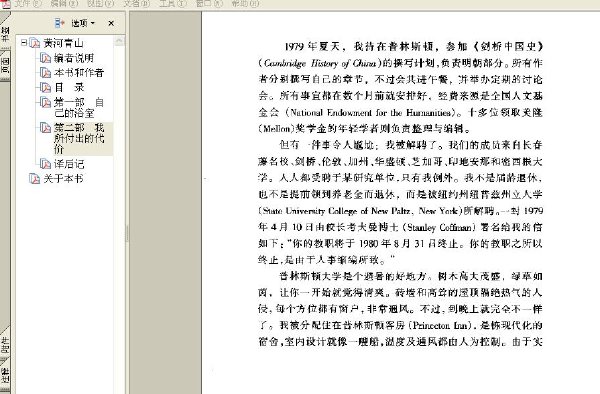Click the text 'National Endowment for the Humanities'
Viewport: 600px width, 394px height.
(370, 112)
